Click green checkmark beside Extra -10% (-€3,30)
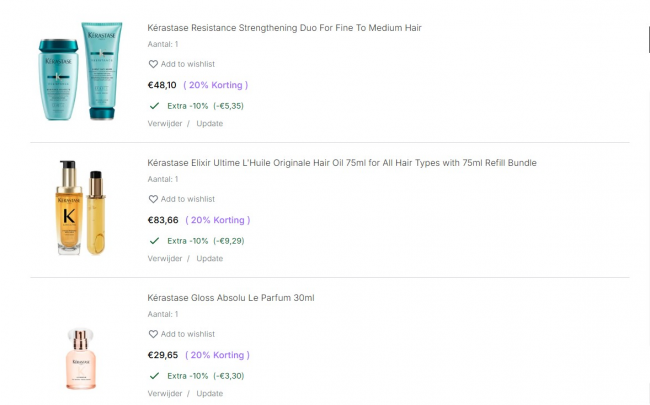 coord(154,375)
